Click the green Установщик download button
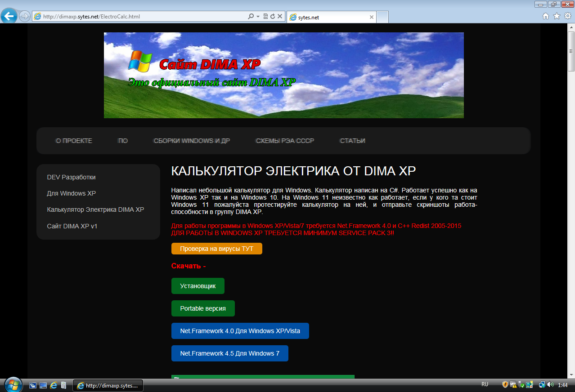575x392 pixels. tap(198, 286)
